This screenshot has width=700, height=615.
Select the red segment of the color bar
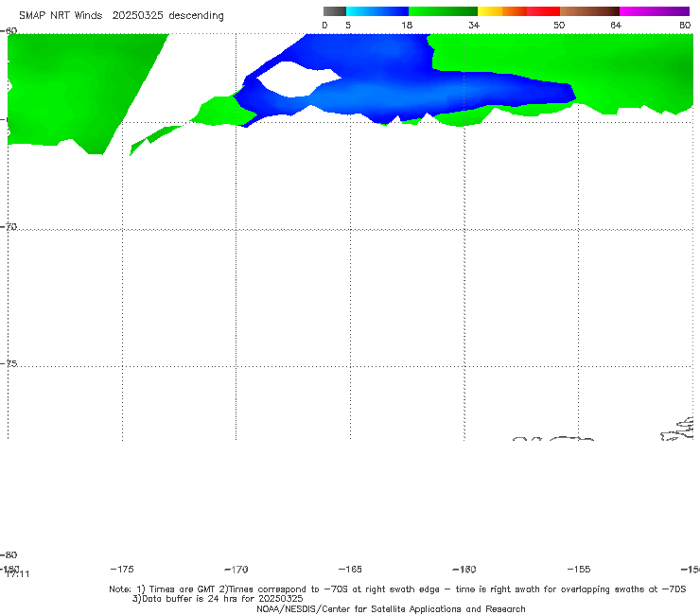tap(543, 11)
